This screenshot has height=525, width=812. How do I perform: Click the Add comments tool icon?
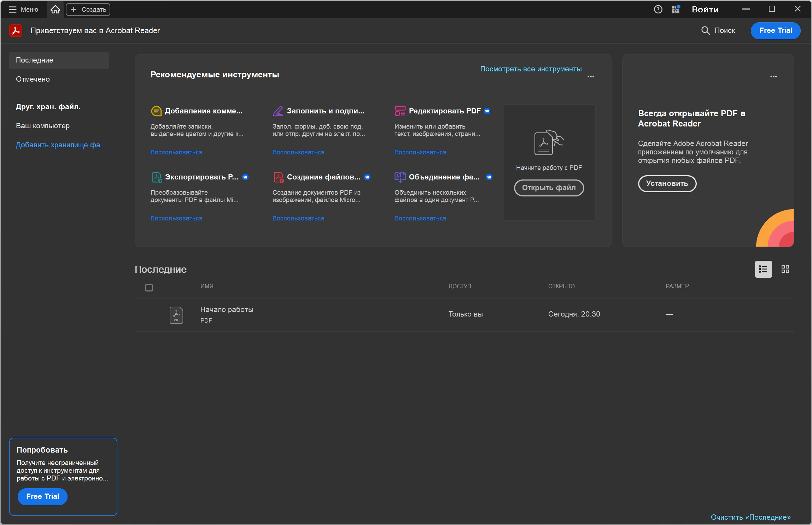pos(156,111)
